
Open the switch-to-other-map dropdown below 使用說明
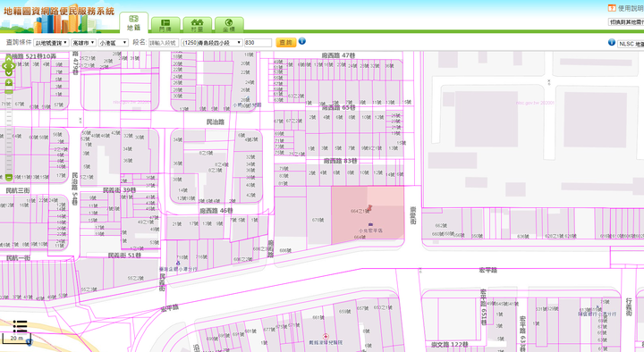[x=626, y=22]
